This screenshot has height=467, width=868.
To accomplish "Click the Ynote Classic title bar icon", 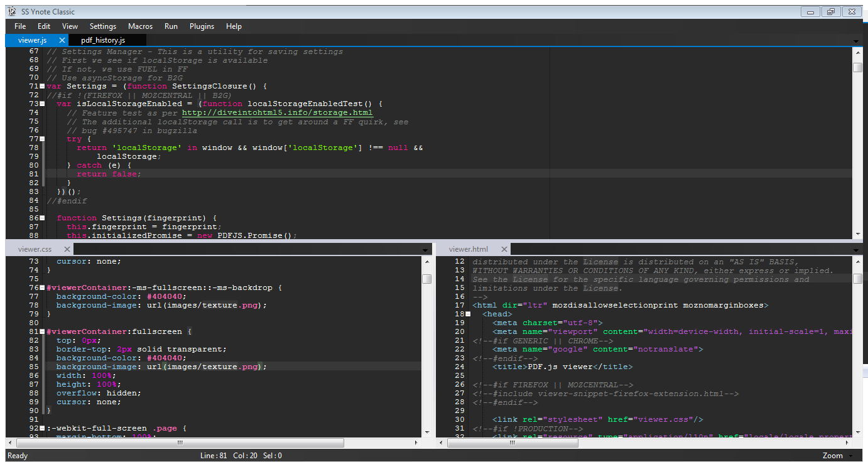I will click(x=11, y=11).
